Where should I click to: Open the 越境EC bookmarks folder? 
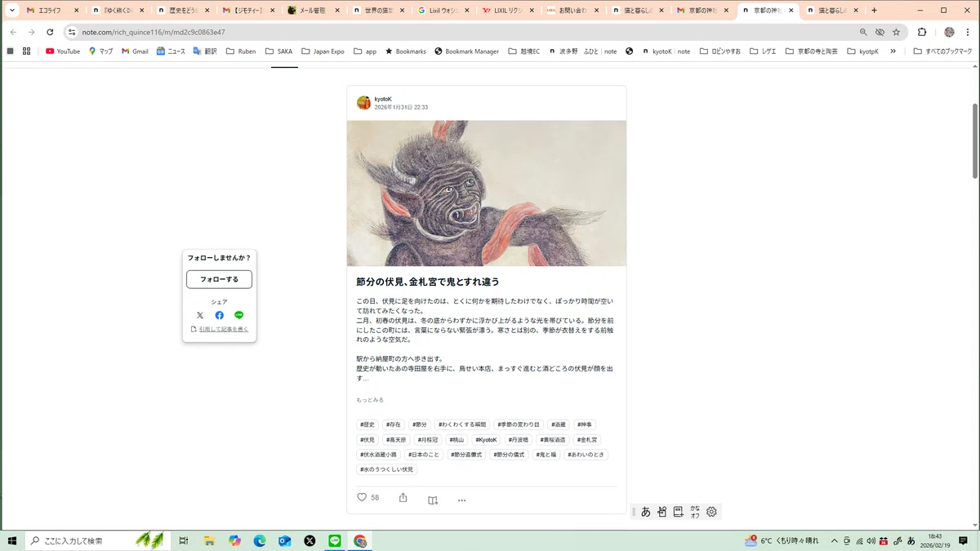[x=523, y=51]
